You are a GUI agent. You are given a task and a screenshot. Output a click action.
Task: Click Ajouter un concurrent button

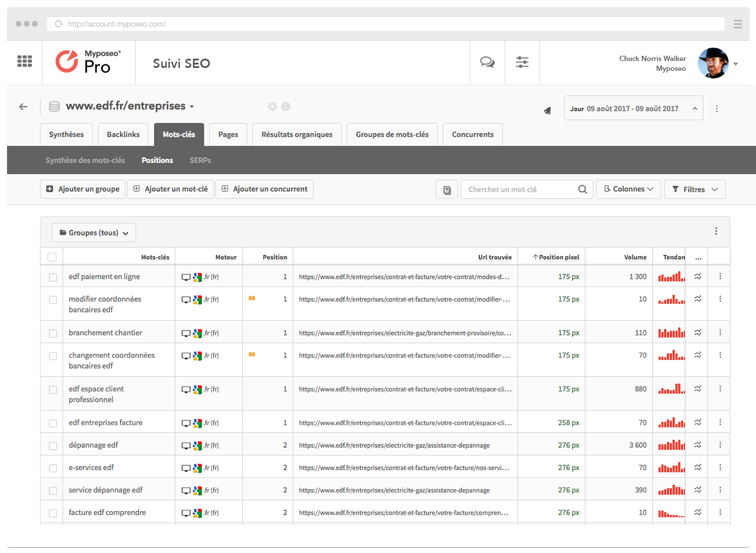(x=265, y=189)
